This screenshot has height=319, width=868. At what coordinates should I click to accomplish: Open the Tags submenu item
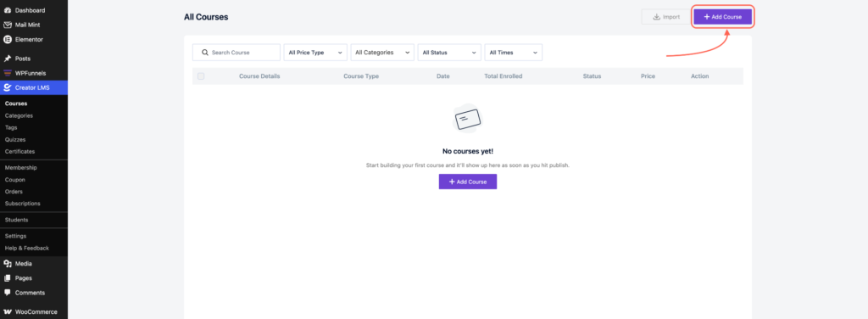(11, 127)
